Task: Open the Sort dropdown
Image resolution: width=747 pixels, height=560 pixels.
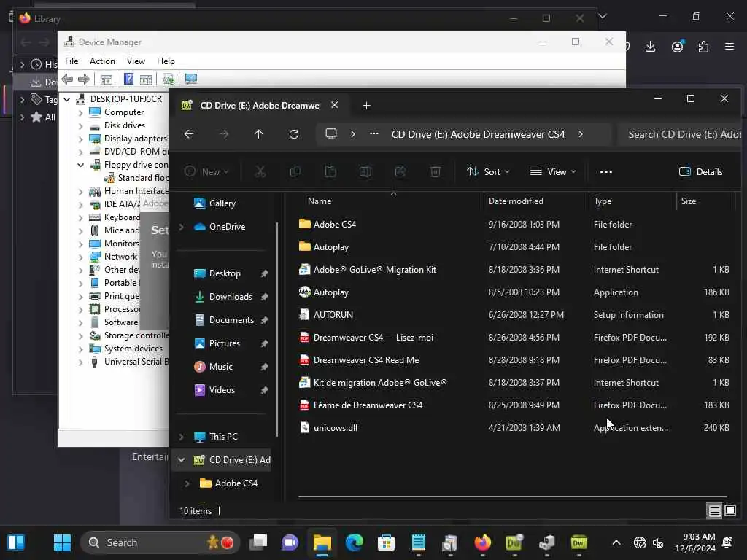Action: click(x=488, y=172)
